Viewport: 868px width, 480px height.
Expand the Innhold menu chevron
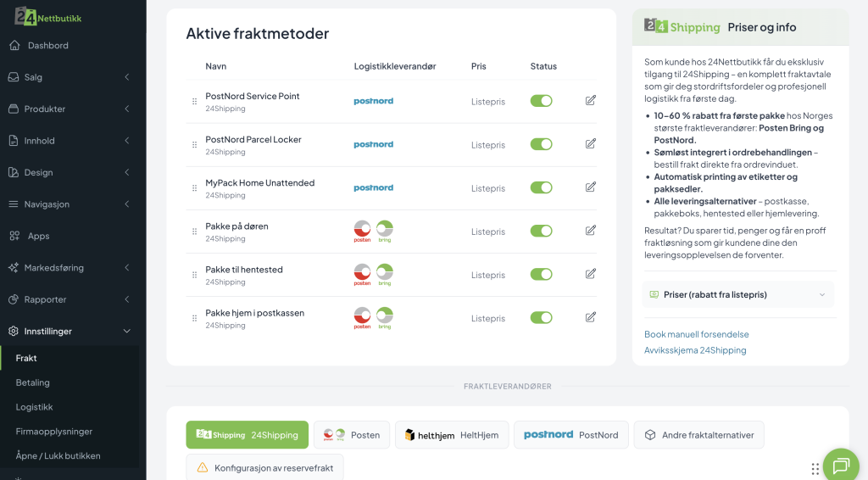[127, 141]
